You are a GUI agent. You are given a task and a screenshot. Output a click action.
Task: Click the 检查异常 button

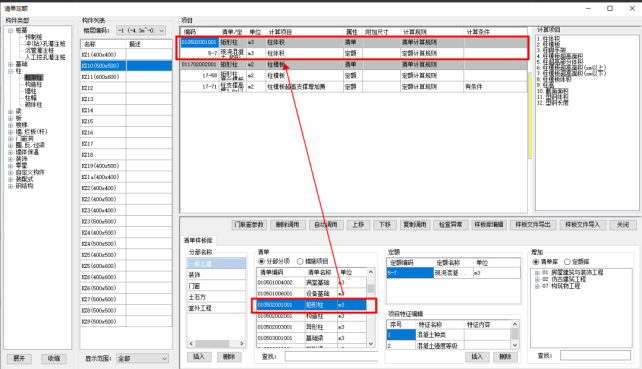(450, 225)
